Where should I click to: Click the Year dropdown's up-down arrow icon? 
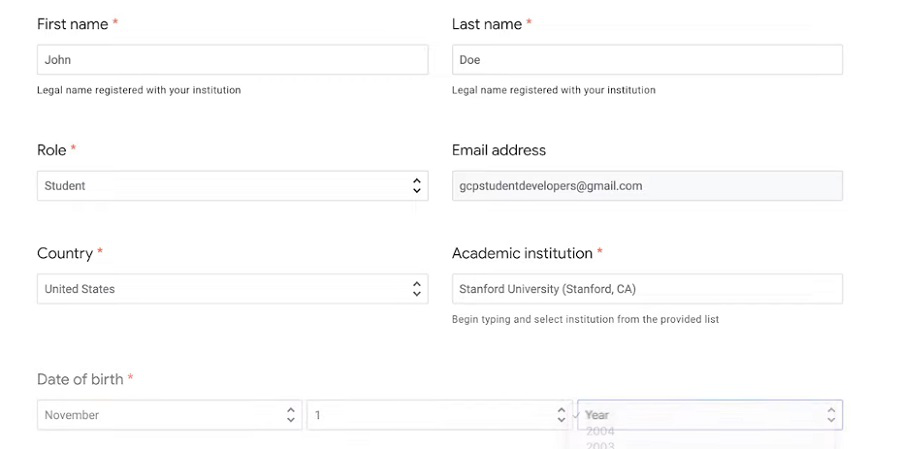[x=831, y=415]
